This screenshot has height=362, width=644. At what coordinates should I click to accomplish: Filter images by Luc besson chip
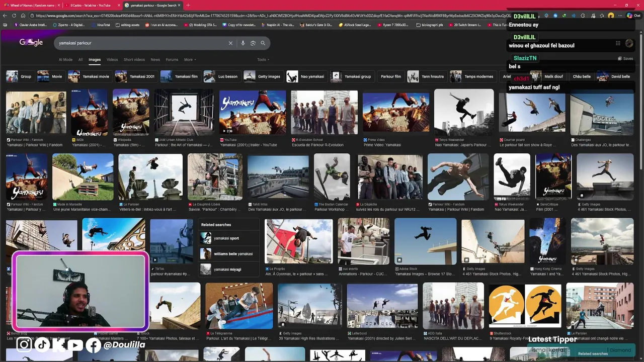222,76
